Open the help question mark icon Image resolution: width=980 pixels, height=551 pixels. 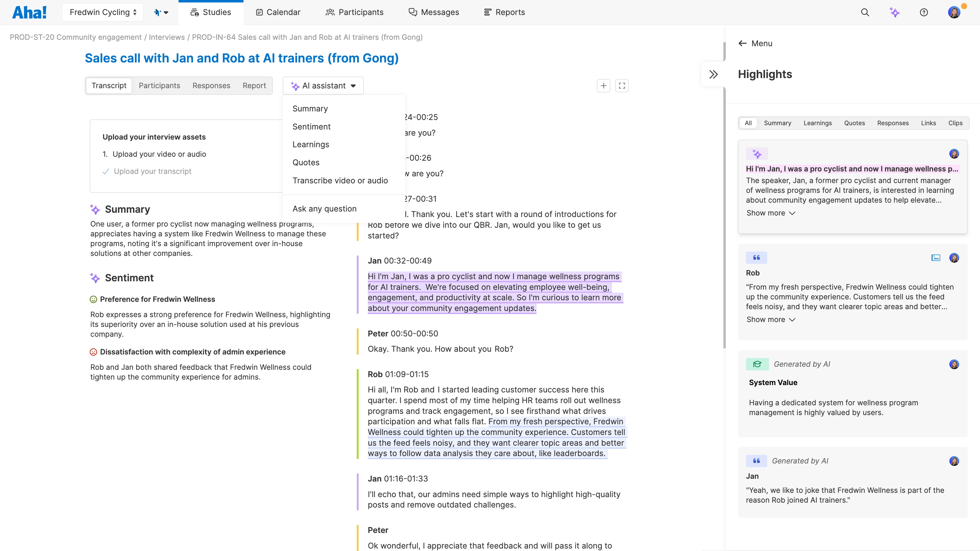coord(924,12)
